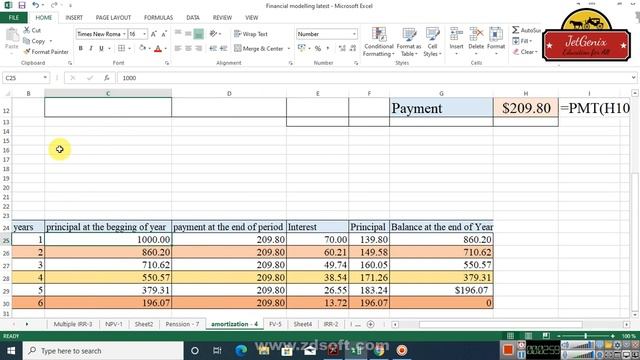The image size is (640, 360).
Task: Toggle Wrap Text for the cell
Action: click(251, 34)
